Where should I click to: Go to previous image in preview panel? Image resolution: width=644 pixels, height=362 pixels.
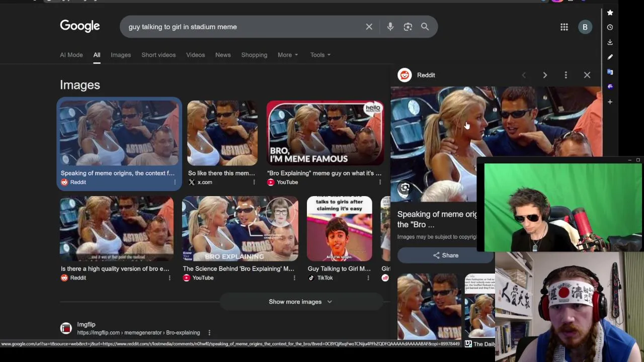[524, 75]
